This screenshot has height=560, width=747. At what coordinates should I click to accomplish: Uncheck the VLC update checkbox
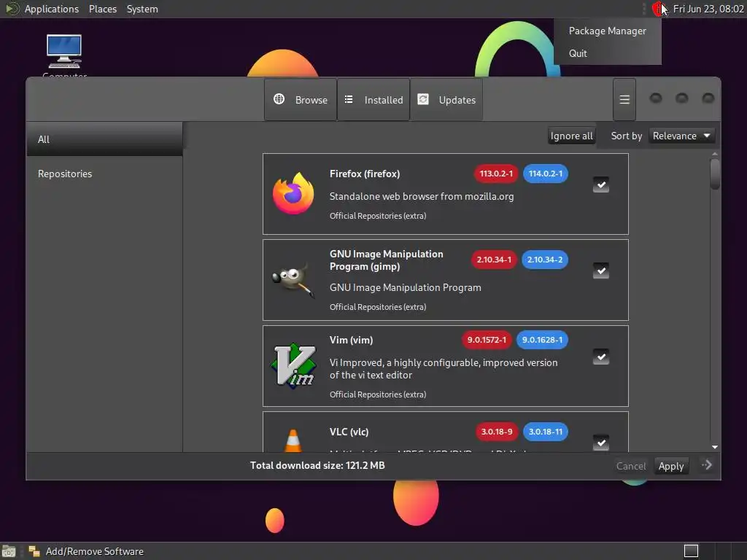coord(601,443)
